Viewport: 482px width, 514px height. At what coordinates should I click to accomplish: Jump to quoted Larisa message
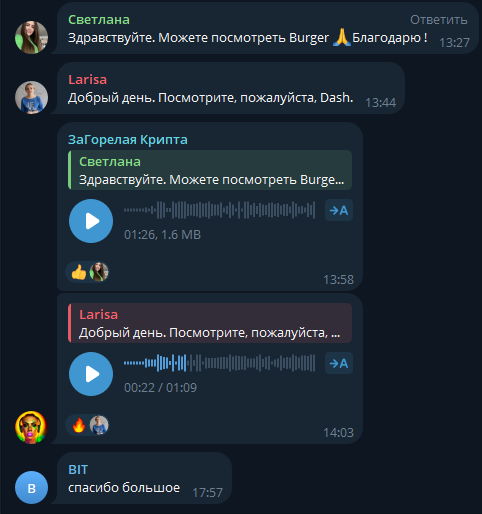(x=210, y=323)
